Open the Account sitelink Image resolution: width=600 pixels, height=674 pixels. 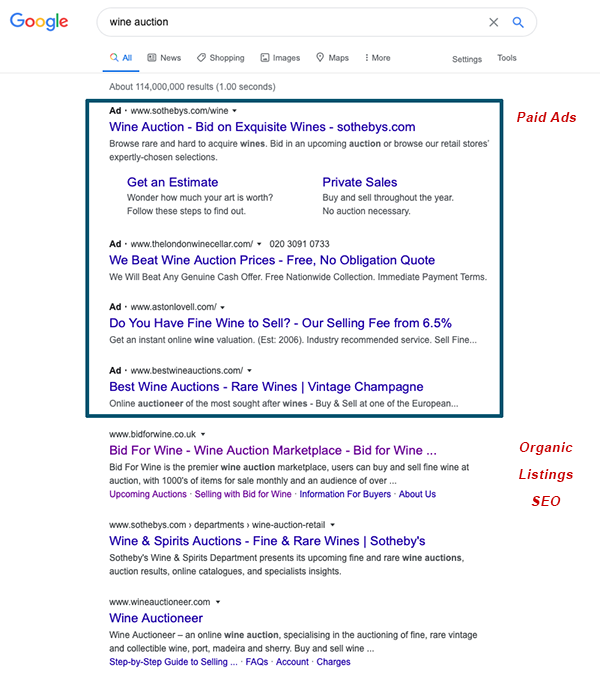click(x=292, y=662)
